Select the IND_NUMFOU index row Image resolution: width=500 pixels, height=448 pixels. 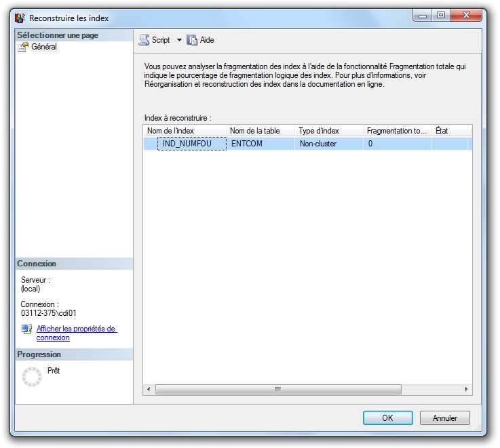191,144
